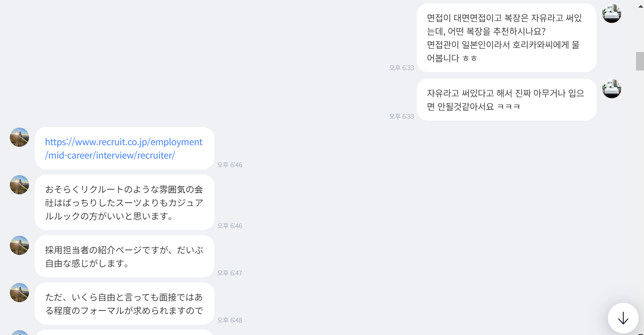Click the scrollbar up arrow

point(640,6)
